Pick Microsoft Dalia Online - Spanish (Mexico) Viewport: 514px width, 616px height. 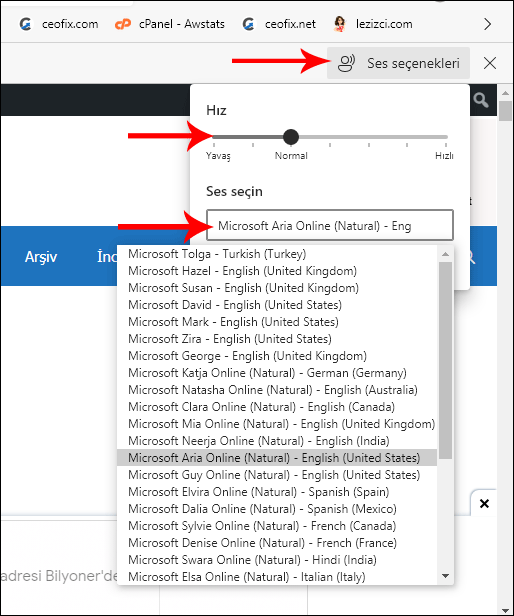point(277,509)
